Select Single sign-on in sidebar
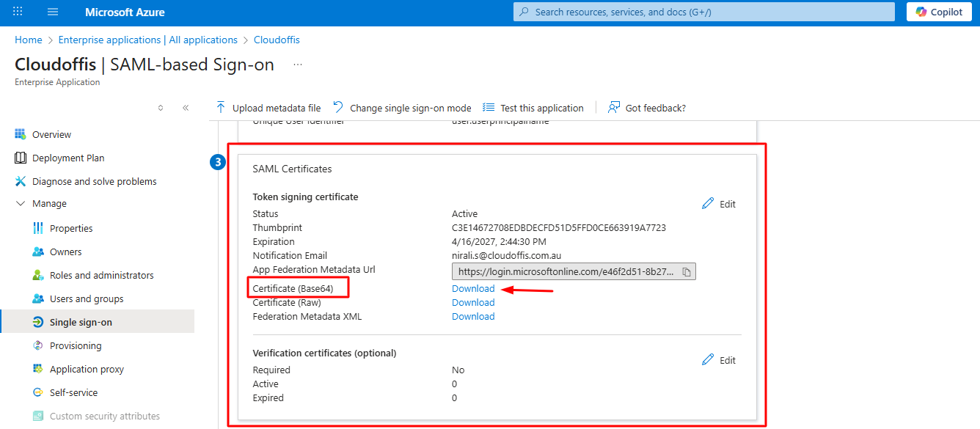 (97, 322)
